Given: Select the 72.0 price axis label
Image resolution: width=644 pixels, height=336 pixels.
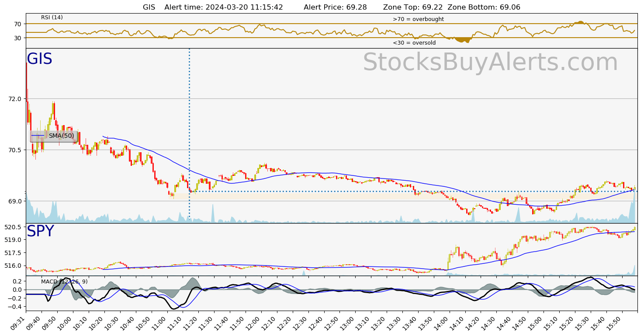Looking at the screenshot, I should 15,99.
